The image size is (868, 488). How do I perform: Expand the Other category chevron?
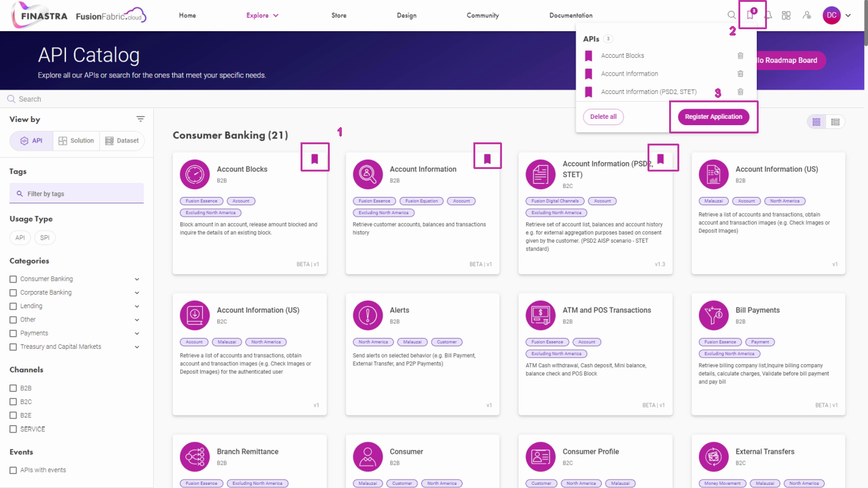point(137,320)
